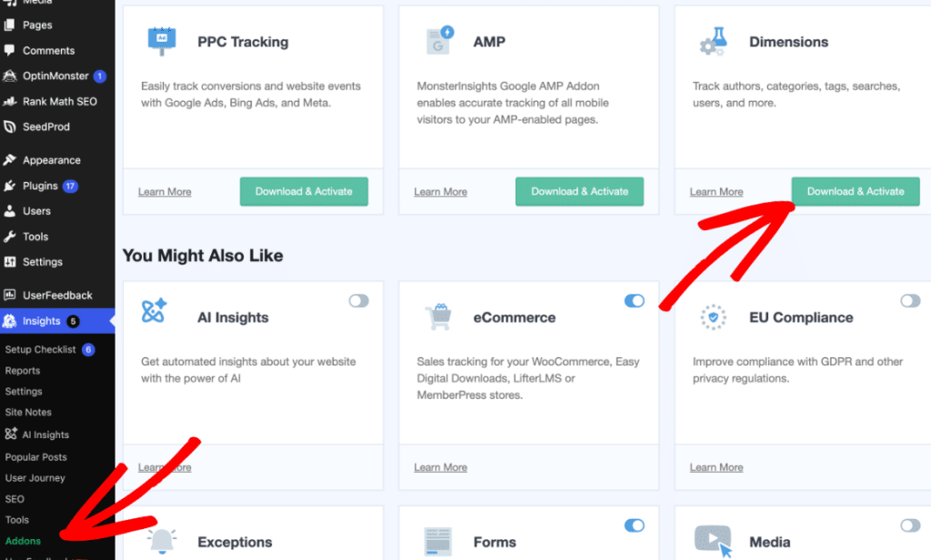The height and width of the screenshot is (560, 931).
Task: Click the eCommerce shopping cart icon
Action: click(x=438, y=316)
